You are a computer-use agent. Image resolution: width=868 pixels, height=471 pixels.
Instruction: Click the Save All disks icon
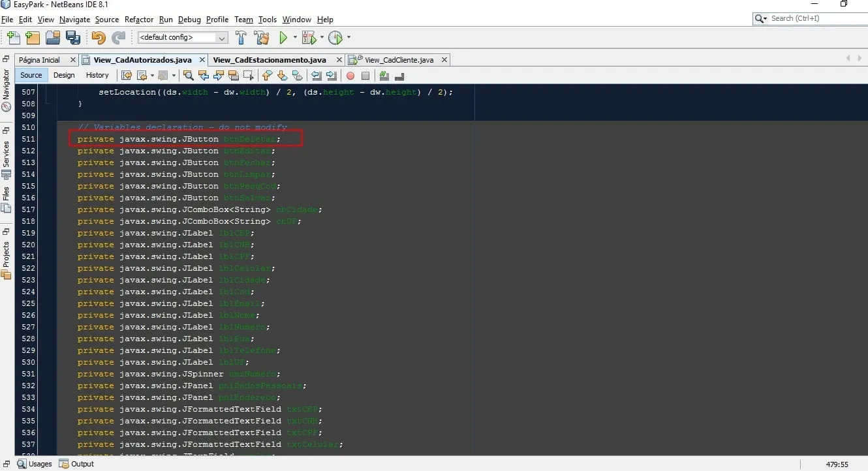click(x=72, y=38)
